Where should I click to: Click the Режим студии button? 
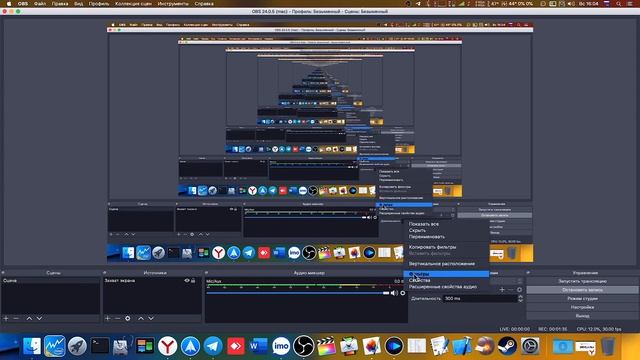pos(582,298)
